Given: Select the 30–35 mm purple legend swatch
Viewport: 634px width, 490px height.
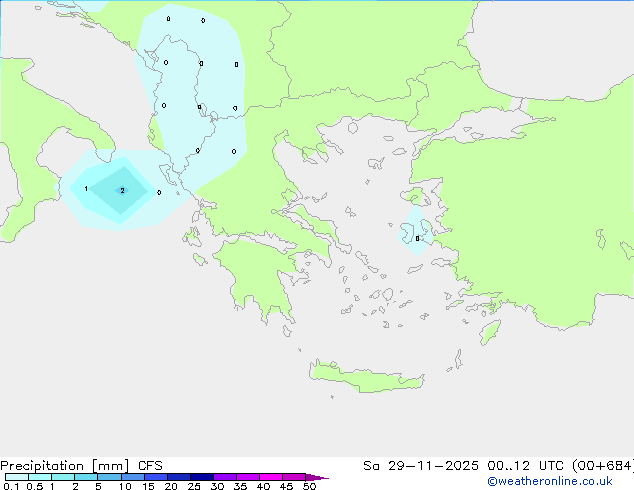Looking at the screenshot, I should [x=225, y=477].
